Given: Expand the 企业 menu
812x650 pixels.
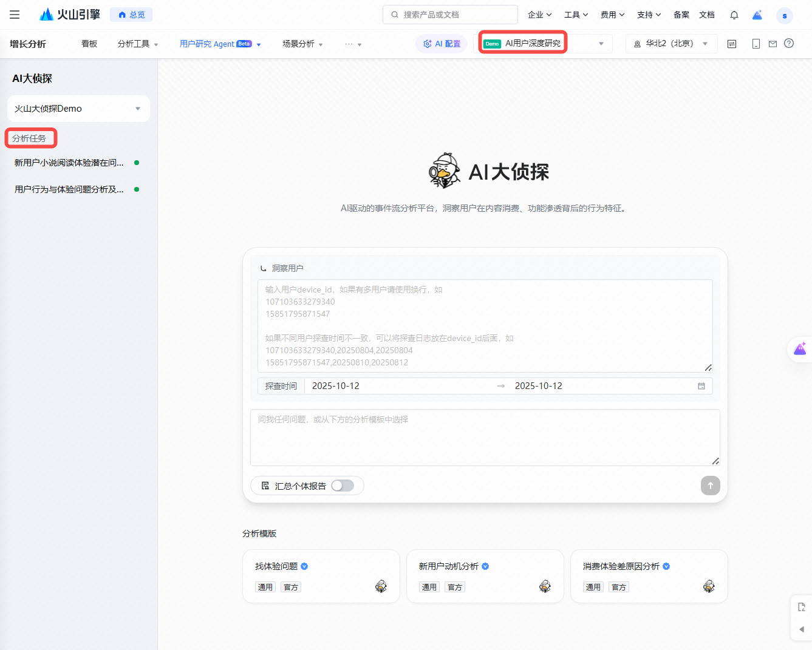Looking at the screenshot, I should coord(539,15).
